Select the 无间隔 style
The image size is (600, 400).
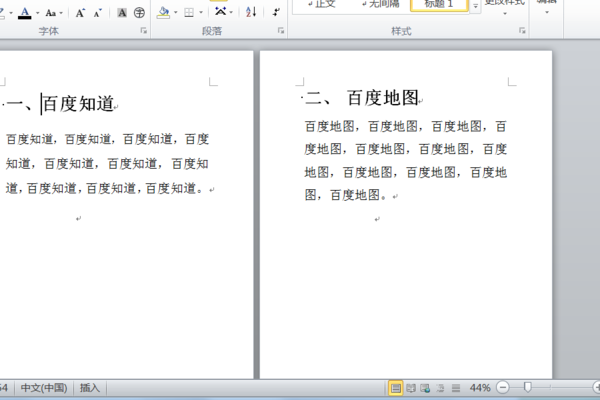point(380,5)
